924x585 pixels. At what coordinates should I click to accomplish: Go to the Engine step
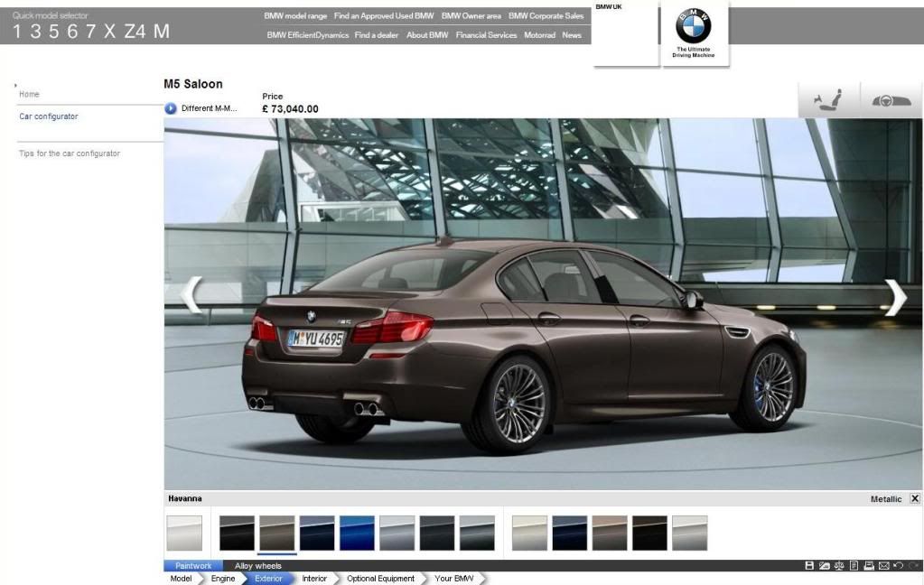tap(223, 579)
